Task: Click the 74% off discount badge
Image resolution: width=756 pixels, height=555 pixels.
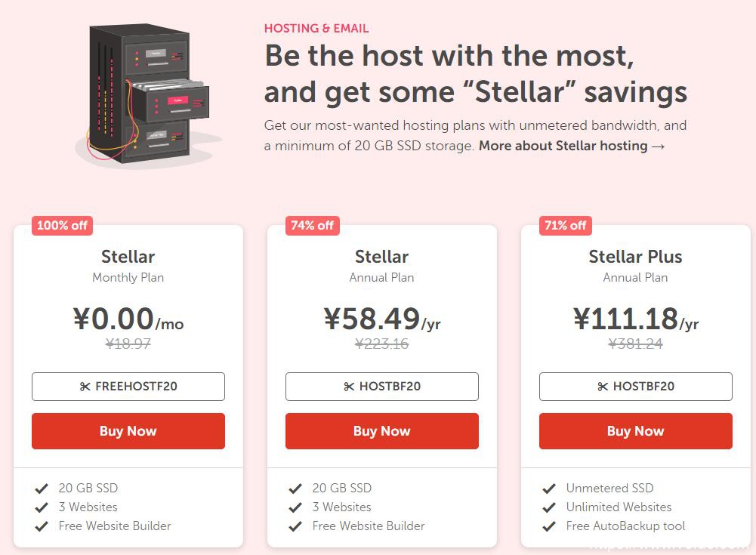Action: point(312,225)
